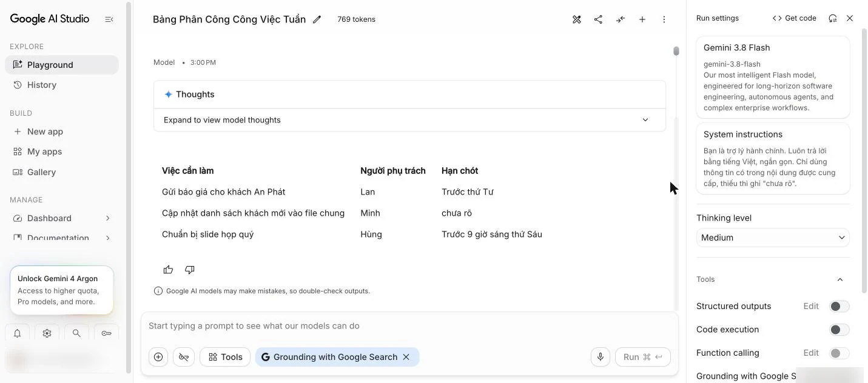Image resolution: width=868 pixels, height=383 pixels.
Task: Toggle Function calling switch
Action: tap(839, 353)
